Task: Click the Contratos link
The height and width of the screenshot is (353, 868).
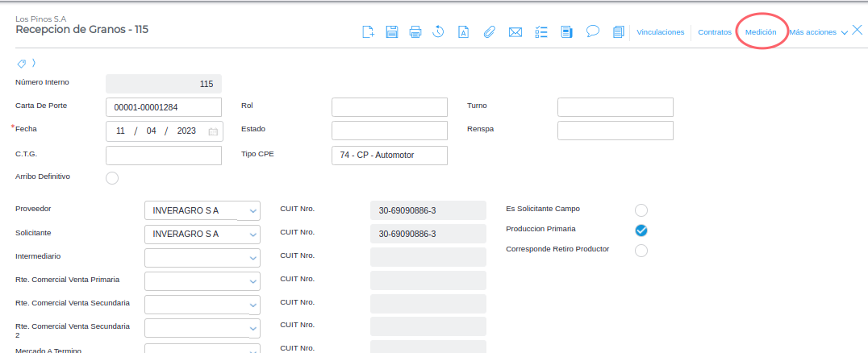Action: [x=715, y=32]
